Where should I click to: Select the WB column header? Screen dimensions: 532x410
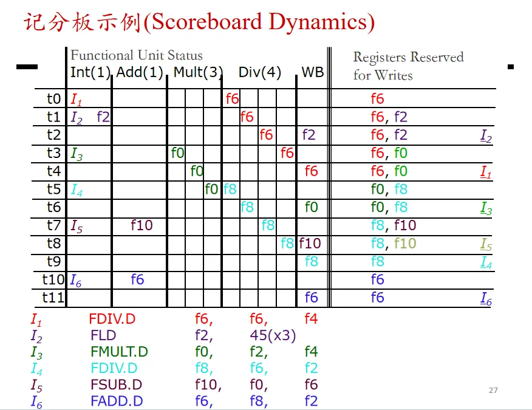313,72
